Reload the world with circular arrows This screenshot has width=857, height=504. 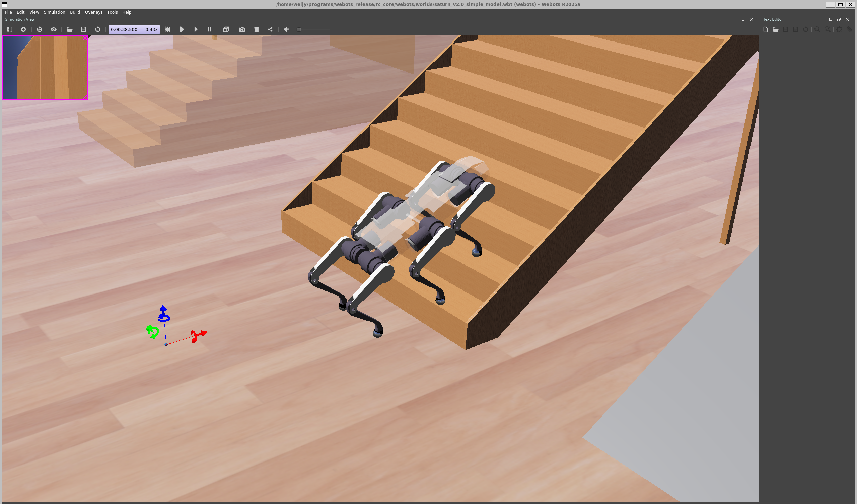click(97, 29)
